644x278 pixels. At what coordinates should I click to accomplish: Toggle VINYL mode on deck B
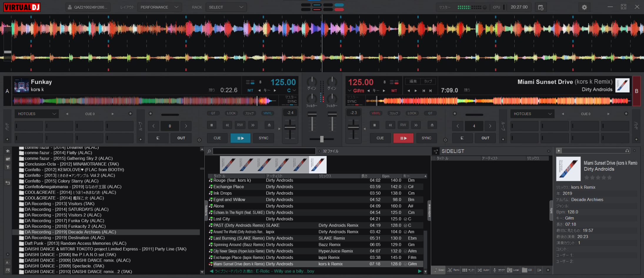tap(376, 113)
